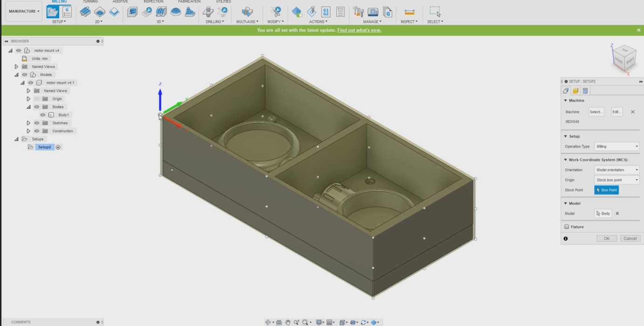644x326 pixels.
Task: Confirm setup with OK button
Action: 607,238
